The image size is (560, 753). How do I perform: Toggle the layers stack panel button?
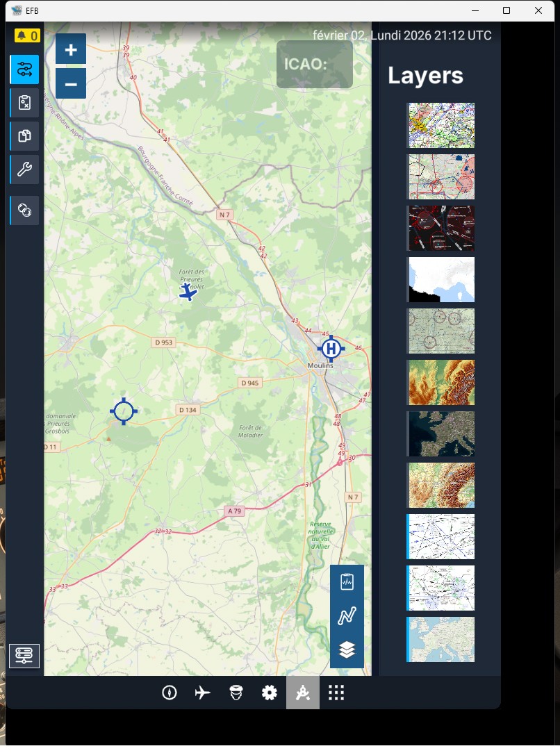[347, 649]
